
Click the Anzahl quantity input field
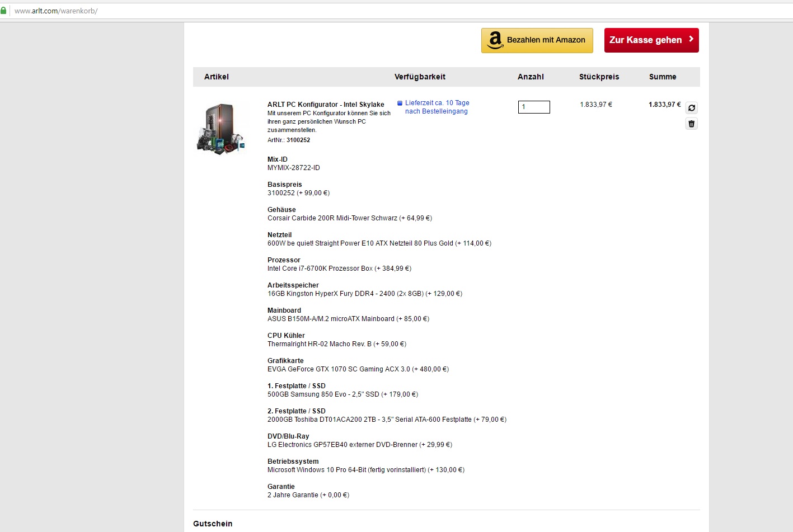534,107
